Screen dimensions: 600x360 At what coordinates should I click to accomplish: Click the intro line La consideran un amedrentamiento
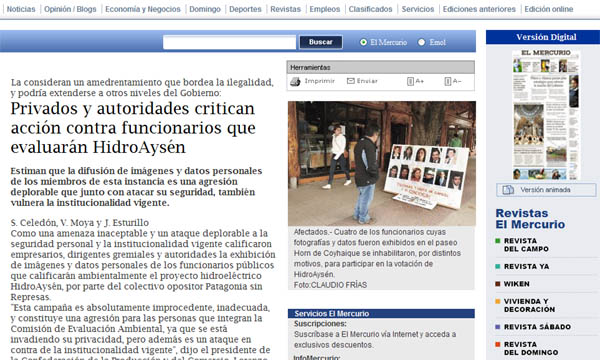pos(142,87)
